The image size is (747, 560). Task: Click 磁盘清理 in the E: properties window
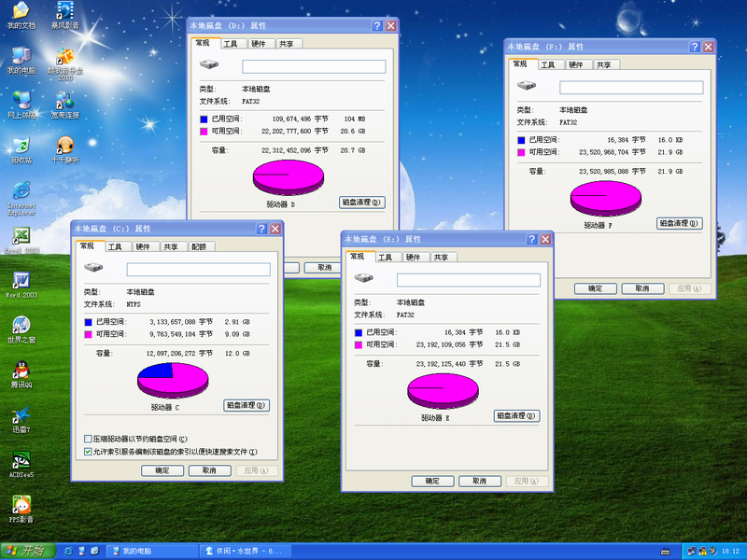click(517, 415)
